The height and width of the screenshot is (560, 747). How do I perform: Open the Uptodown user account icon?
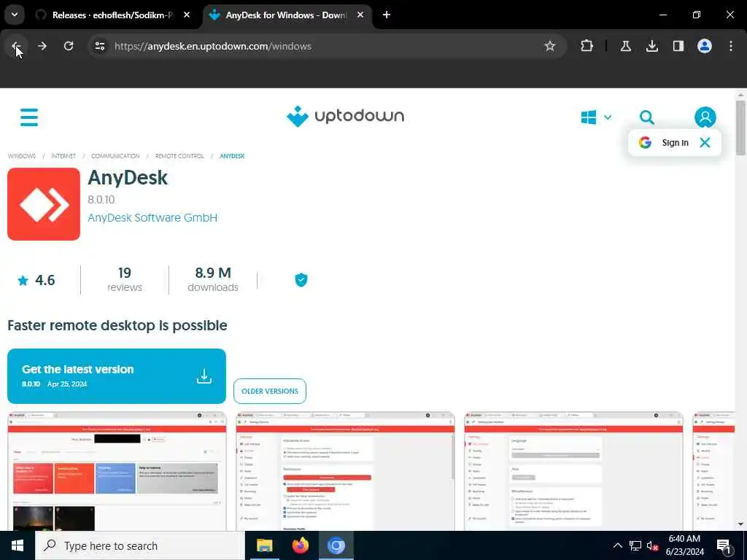point(705,117)
